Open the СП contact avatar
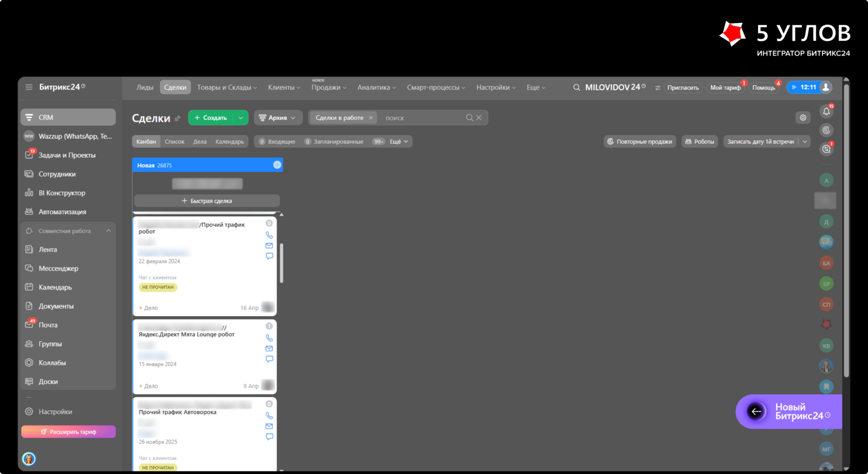The height and width of the screenshot is (474, 868). point(827,305)
